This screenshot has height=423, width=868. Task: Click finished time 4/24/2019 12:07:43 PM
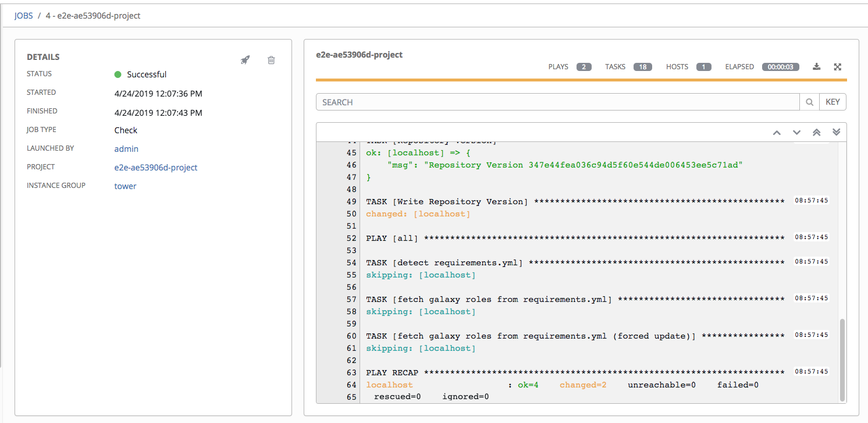click(x=158, y=112)
